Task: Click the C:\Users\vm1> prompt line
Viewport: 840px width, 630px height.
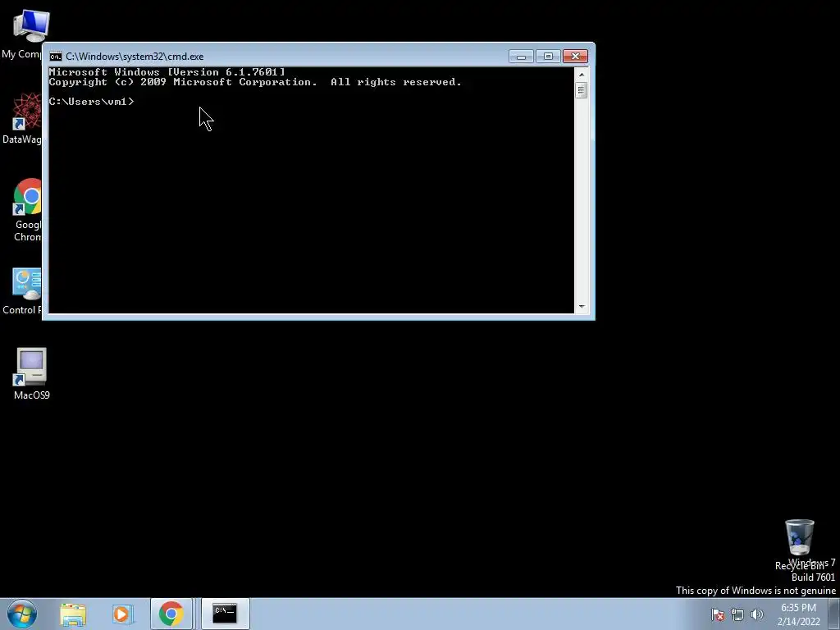Action: click(x=92, y=101)
